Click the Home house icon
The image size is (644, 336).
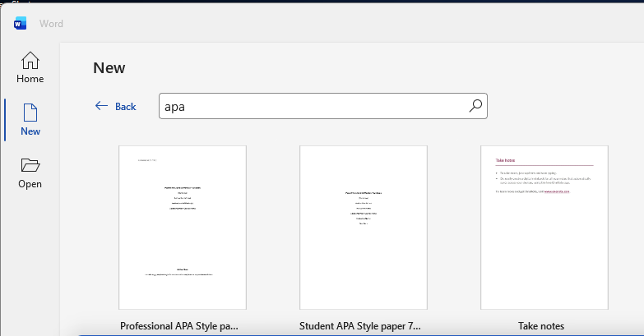[x=30, y=61]
